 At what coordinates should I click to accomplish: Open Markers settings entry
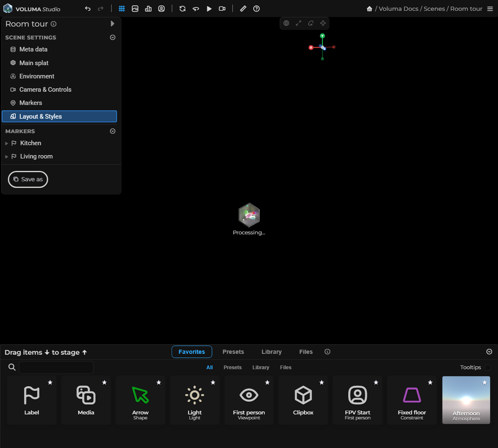click(59, 103)
